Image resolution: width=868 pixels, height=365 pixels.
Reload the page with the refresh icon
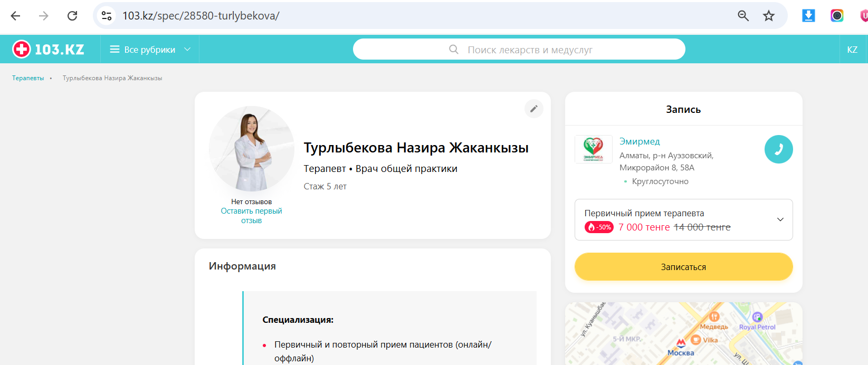(x=72, y=16)
